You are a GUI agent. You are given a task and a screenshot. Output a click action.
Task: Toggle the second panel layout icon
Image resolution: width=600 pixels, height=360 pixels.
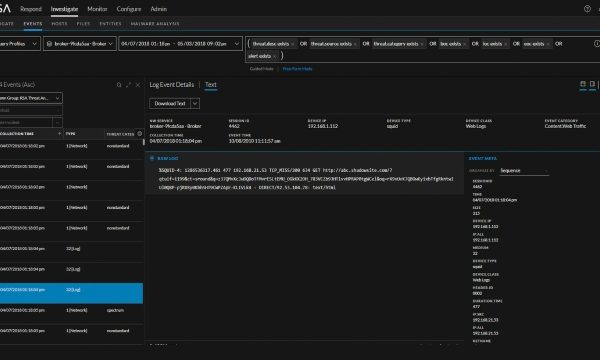592,84
